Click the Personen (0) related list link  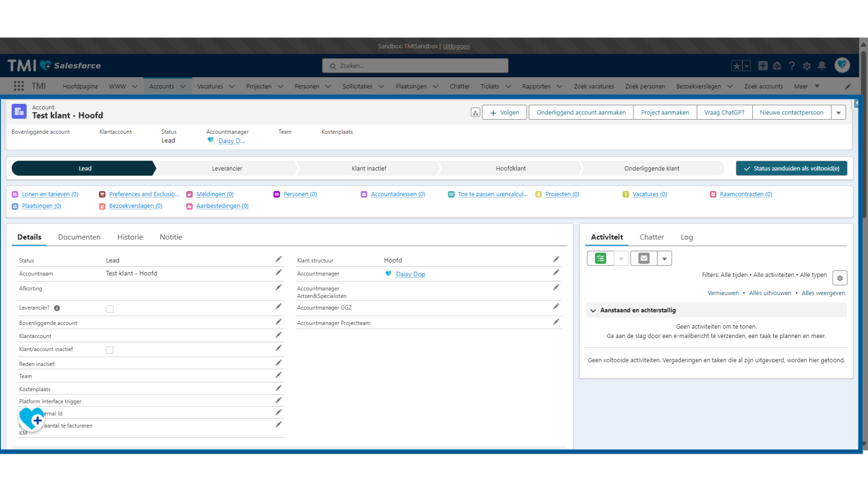(x=300, y=194)
